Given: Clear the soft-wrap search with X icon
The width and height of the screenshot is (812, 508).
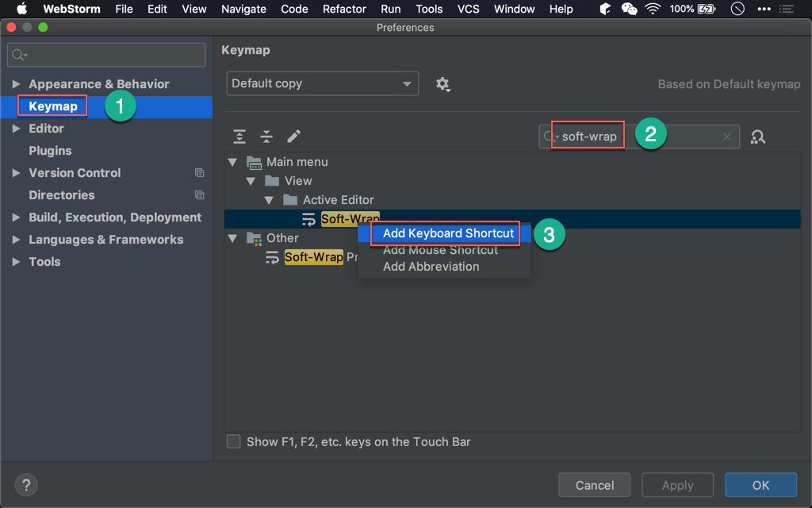Looking at the screenshot, I should (726, 137).
